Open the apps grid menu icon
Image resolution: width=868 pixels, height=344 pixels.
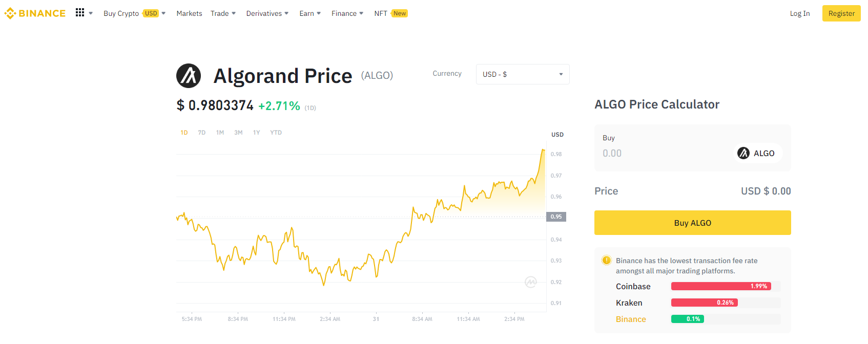click(x=80, y=13)
